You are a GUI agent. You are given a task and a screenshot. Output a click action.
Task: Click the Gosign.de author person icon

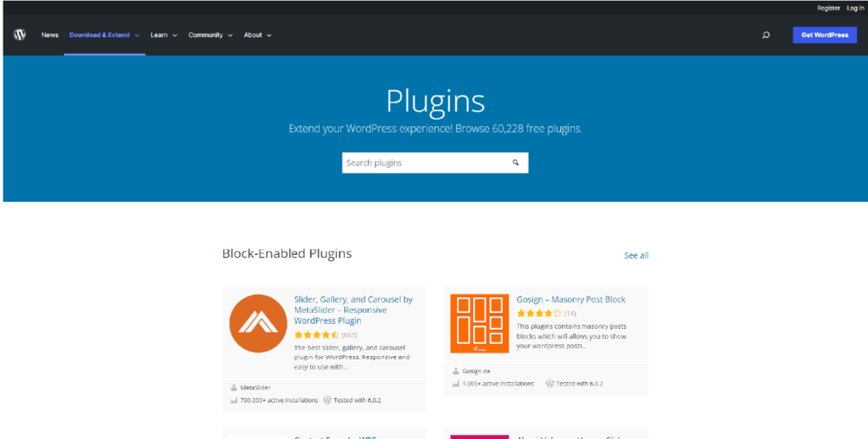(x=455, y=371)
